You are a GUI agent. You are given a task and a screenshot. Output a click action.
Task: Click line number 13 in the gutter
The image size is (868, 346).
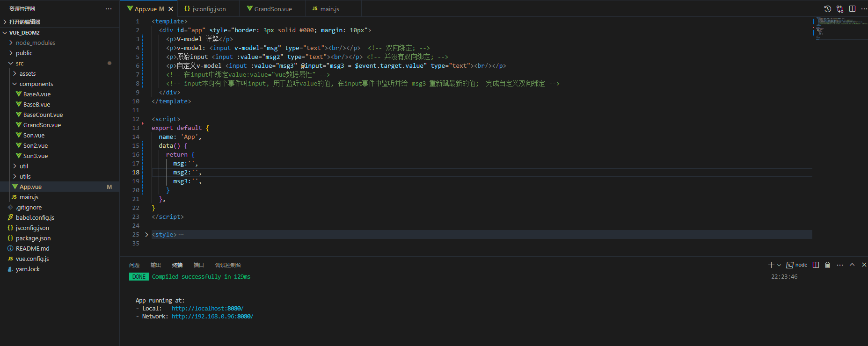pos(136,128)
